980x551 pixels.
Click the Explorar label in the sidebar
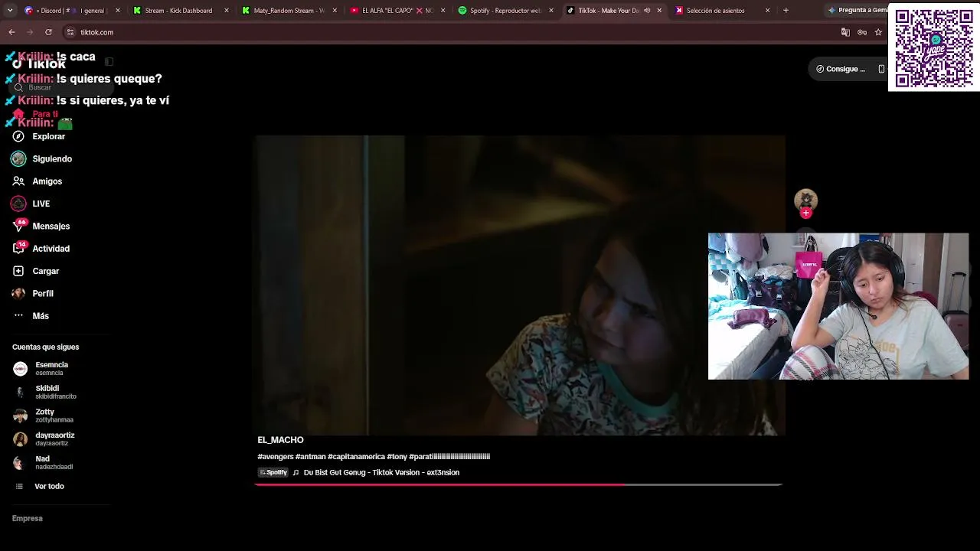point(48,136)
